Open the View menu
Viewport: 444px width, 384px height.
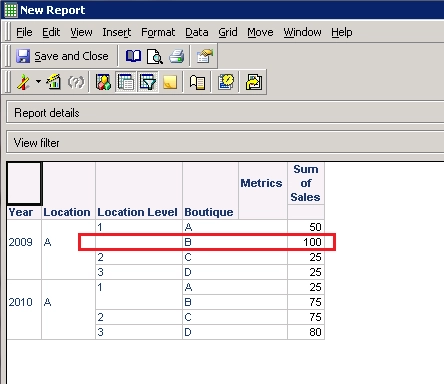tap(81, 32)
